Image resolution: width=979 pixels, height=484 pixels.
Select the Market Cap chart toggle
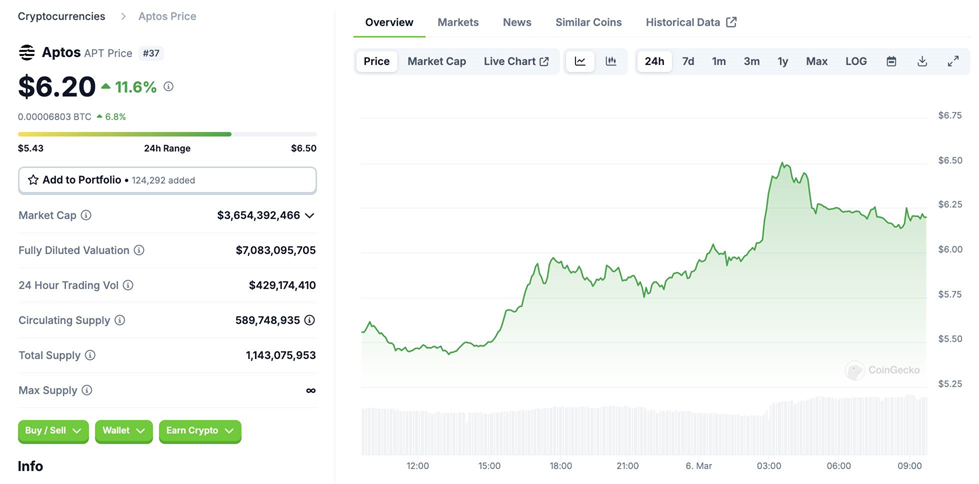[436, 61]
